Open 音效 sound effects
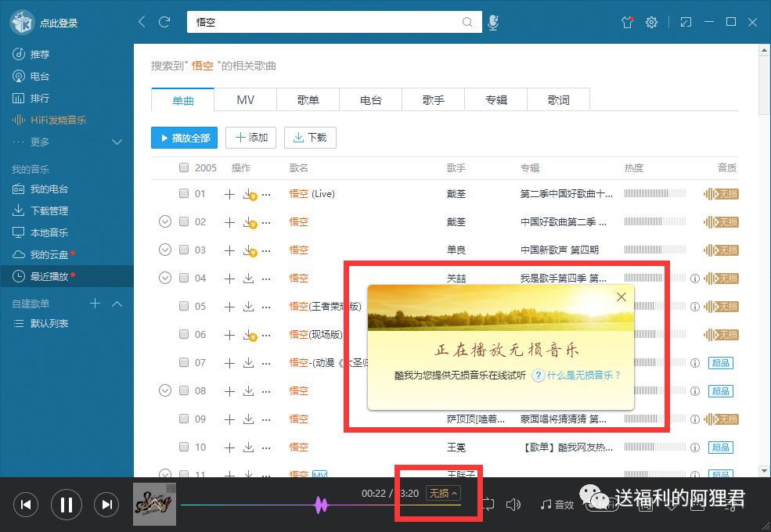 pyautogui.click(x=557, y=505)
